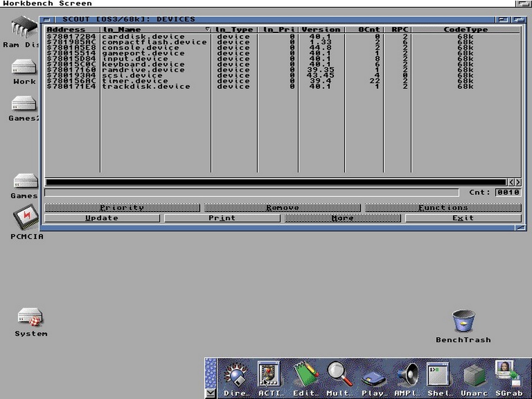Viewport: 532px width, 399px height.
Task: Click the Scout window close gadget
Action: pos(47,19)
